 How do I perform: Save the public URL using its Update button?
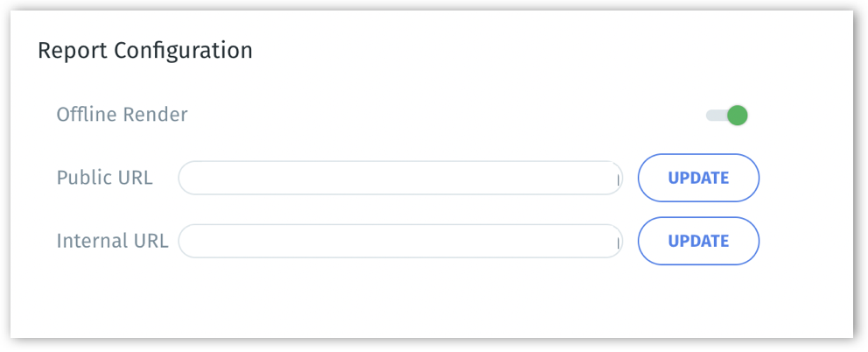(x=698, y=178)
